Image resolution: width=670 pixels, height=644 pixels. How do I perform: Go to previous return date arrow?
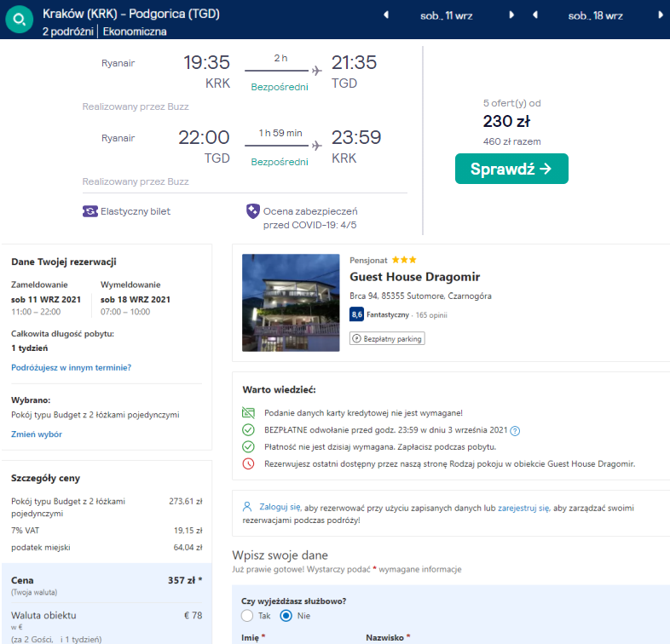point(535,15)
